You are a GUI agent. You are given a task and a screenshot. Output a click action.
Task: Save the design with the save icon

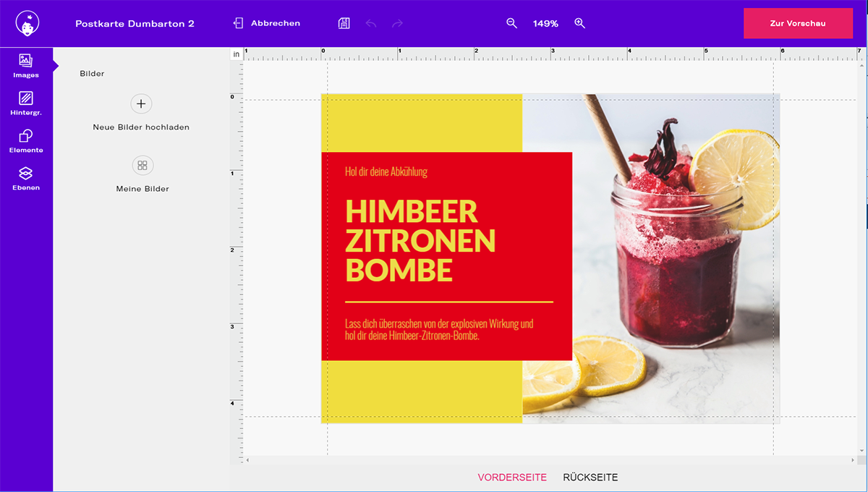[x=344, y=23]
